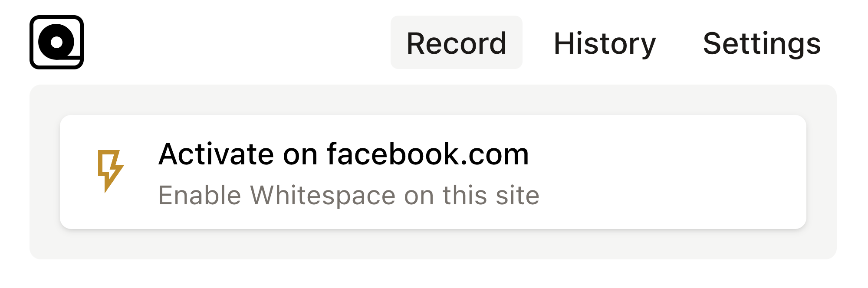The image size is (868, 288).
Task: Click the Activate on facebook.com title
Action: pyautogui.click(x=343, y=154)
